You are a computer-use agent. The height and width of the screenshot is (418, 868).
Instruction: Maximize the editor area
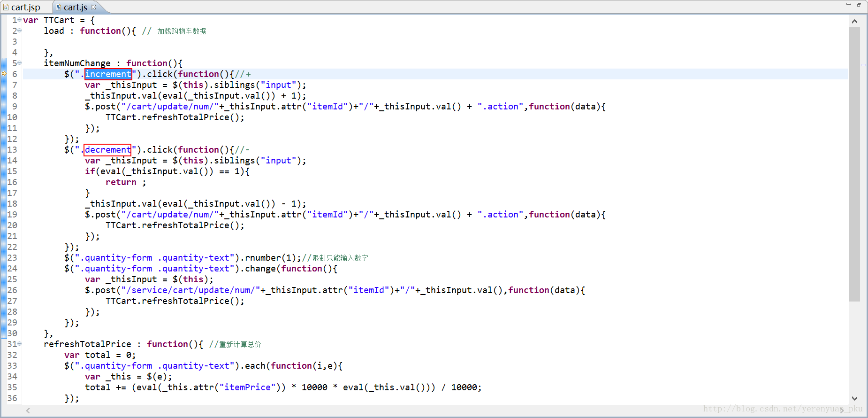[x=859, y=4]
